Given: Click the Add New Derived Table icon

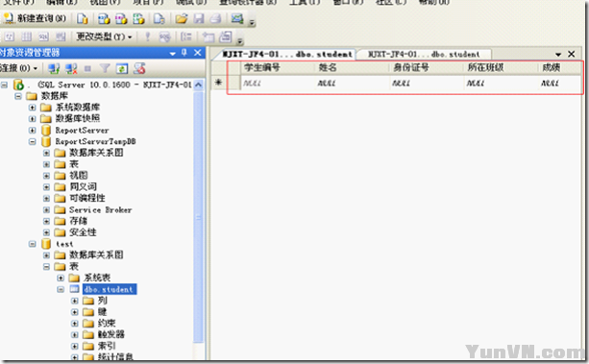Looking at the screenshot, I should coord(226,36).
